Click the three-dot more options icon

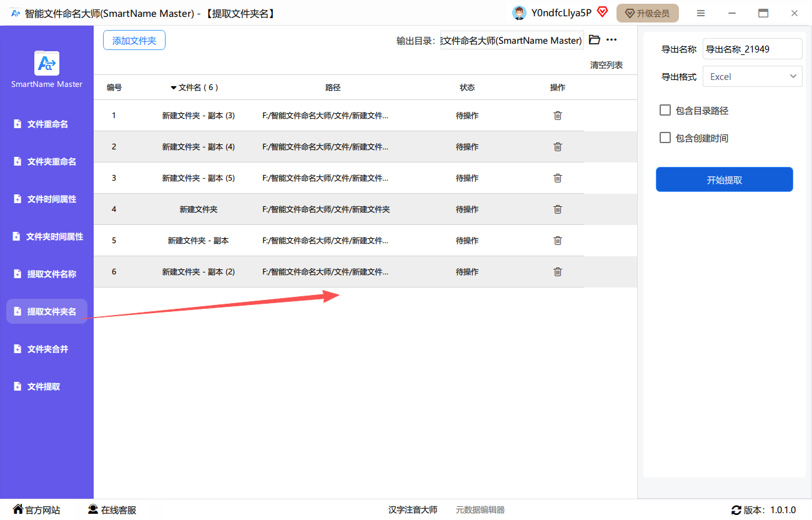coord(611,40)
